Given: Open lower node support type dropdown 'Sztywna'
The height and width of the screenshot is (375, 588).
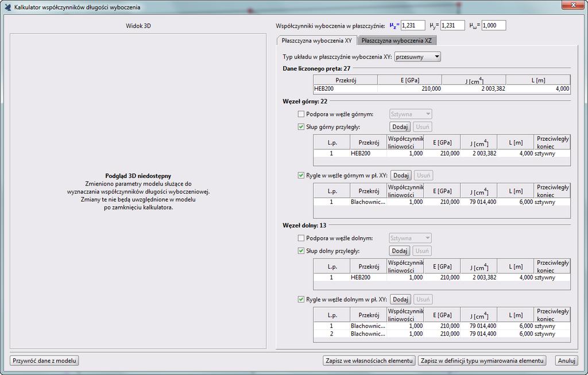Looking at the screenshot, I should coord(410,238).
